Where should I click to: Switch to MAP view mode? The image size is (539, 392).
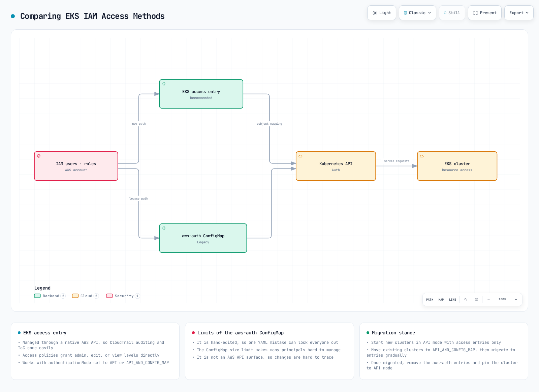[x=441, y=300]
